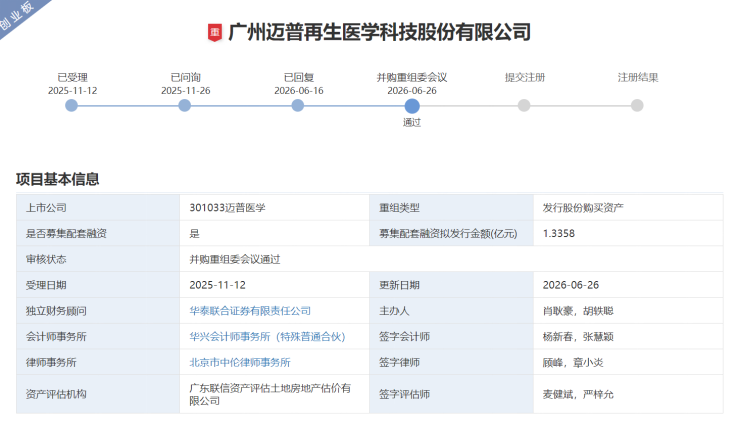Screen dimensions: 737x421
Task: Click the 项目基本信息 section heading
Action: pyautogui.click(x=57, y=179)
